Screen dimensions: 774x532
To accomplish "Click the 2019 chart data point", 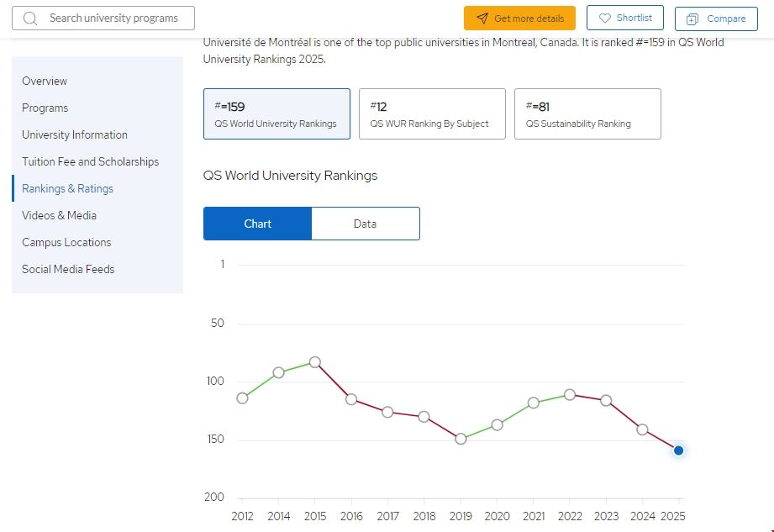I will [461, 439].
